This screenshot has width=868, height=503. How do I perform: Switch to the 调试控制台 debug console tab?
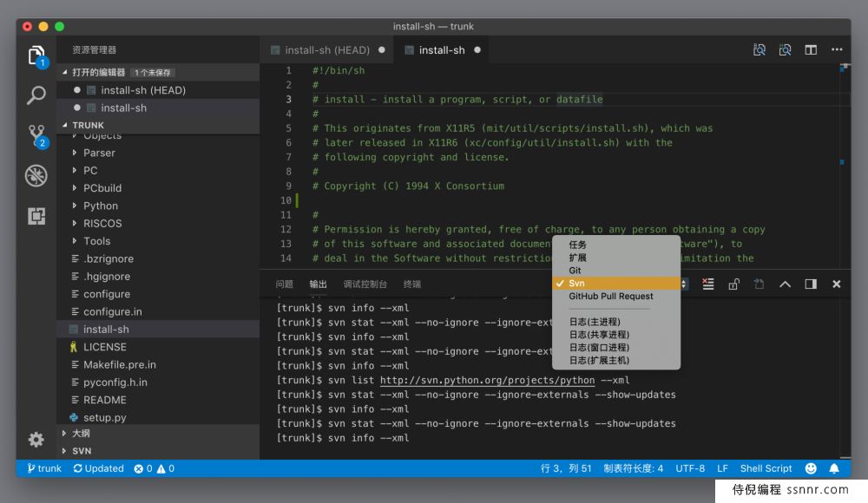[365, 284]
